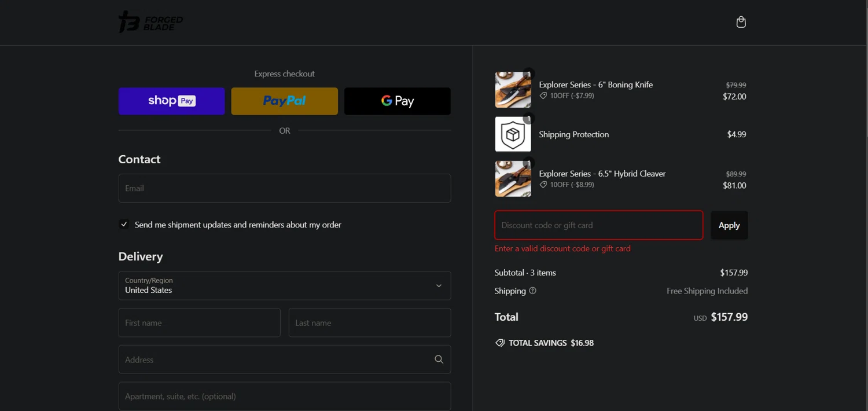
Task: Focus the Address field
Action: click(284, 359)
